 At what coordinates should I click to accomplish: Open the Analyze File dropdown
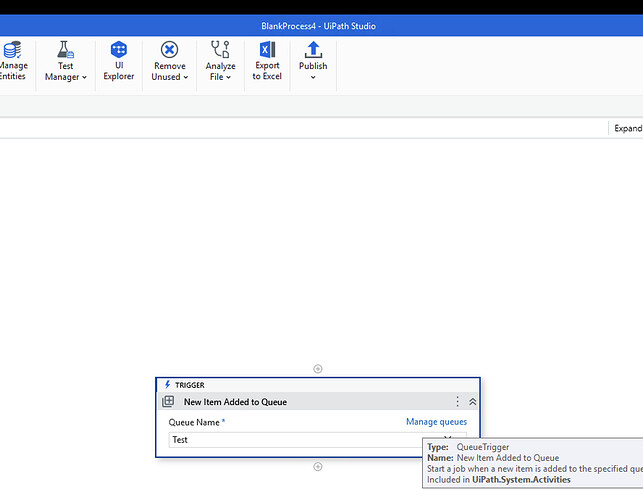[220, 61]
